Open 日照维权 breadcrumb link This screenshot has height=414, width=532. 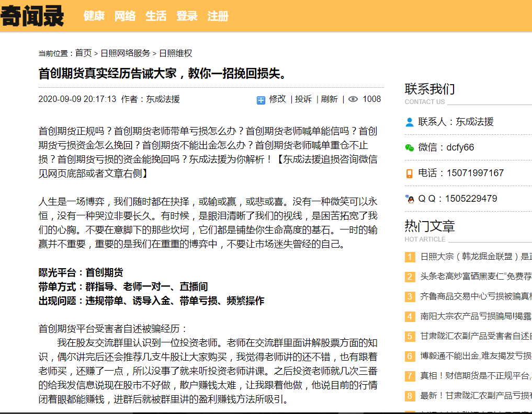(175, 53)
